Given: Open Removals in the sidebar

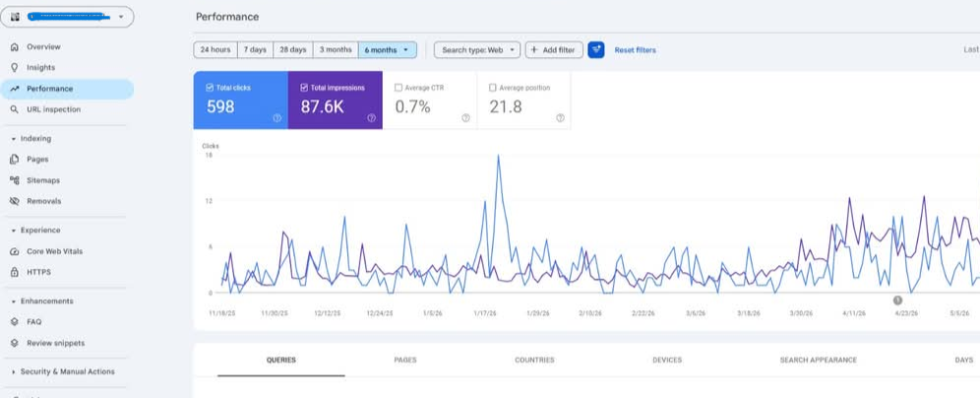Looking at the screenshot, I should [x=43, y=202].
